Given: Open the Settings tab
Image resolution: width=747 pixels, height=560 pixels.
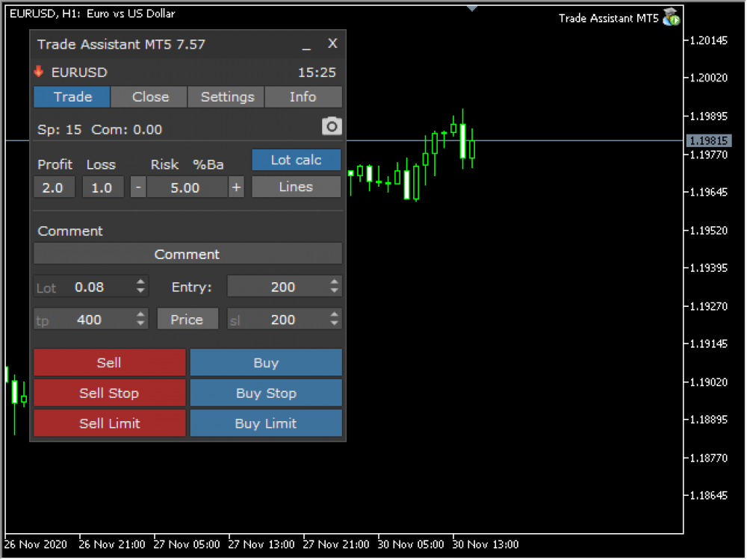Looking at the screenshot, I should pyautogui.click(x=227, y=96).
